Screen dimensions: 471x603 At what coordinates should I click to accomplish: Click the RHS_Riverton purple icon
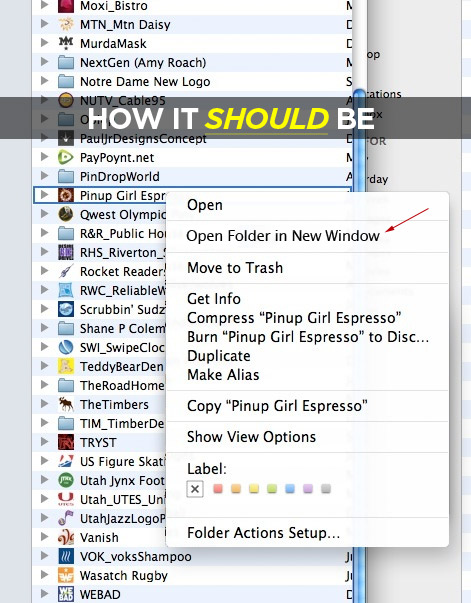point(66,252)
